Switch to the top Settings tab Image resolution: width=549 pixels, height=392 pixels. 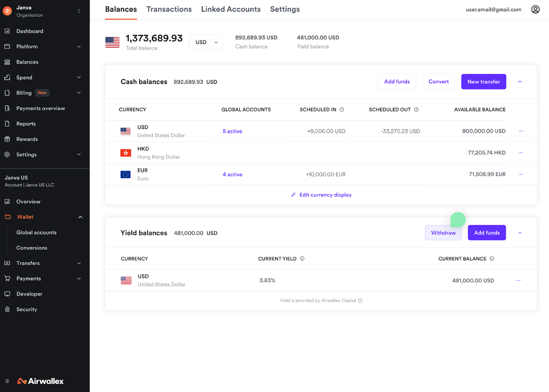pyautogui.click(x=285, y=9)
